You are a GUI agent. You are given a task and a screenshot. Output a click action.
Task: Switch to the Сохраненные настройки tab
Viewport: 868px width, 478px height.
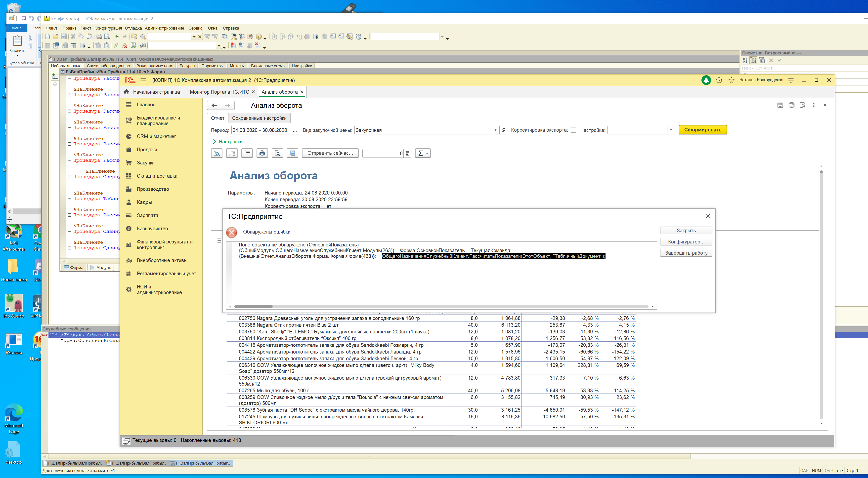[x=259, y=118]
